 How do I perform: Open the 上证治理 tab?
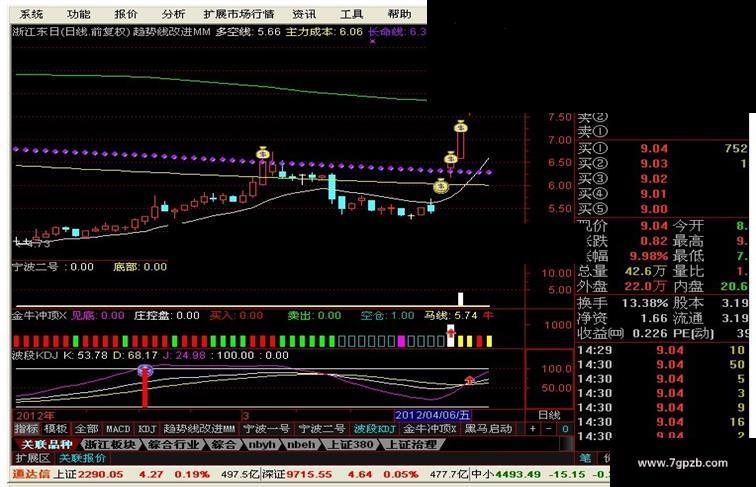412,444
